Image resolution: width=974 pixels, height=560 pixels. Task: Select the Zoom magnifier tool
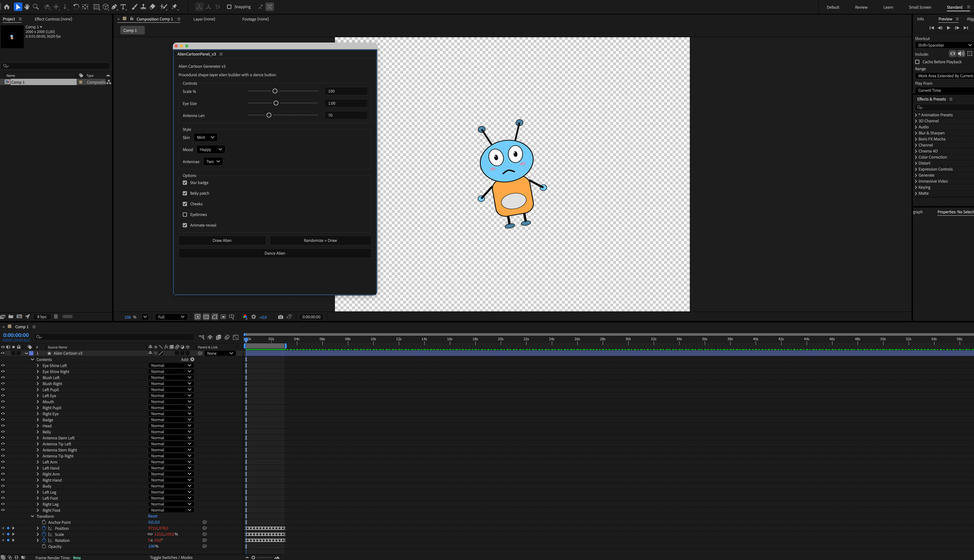coord(36,7)
